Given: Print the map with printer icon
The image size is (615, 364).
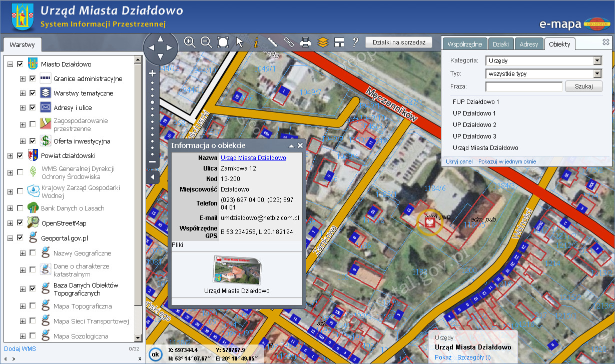Looking at the screenshot, I should [305, 42].
